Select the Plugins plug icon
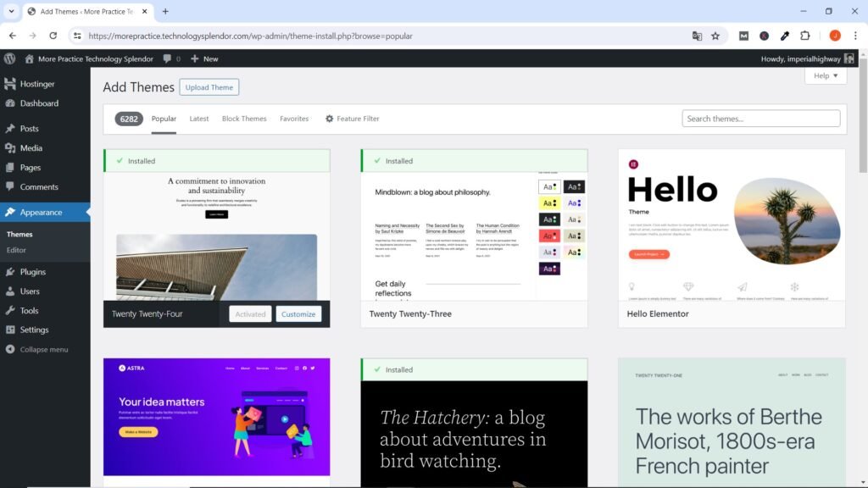 click(9, 272)
